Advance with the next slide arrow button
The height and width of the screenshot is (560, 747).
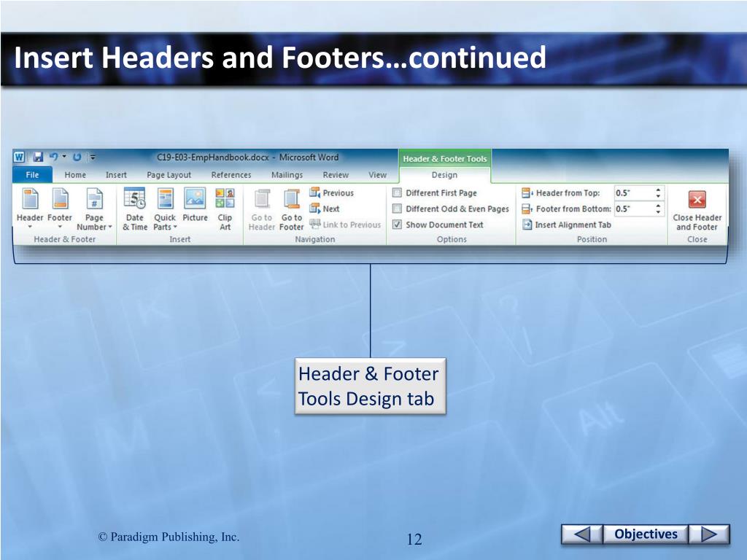pos(709,534)
